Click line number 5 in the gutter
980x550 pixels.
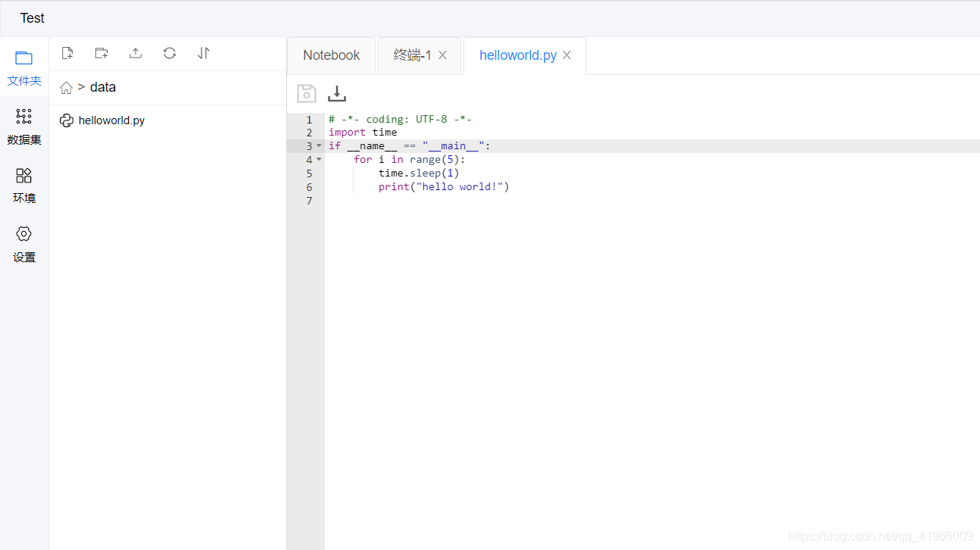[309, 173]
